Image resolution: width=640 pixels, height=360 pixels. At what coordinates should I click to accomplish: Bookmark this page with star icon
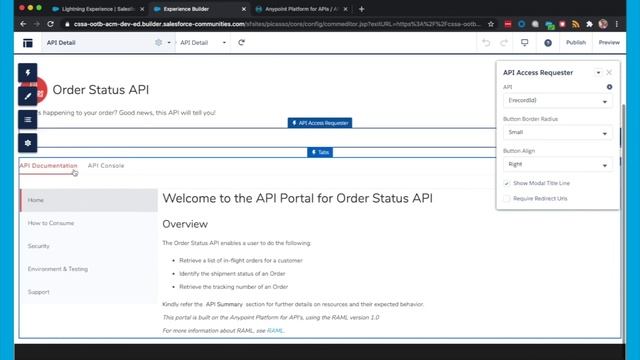491,24
